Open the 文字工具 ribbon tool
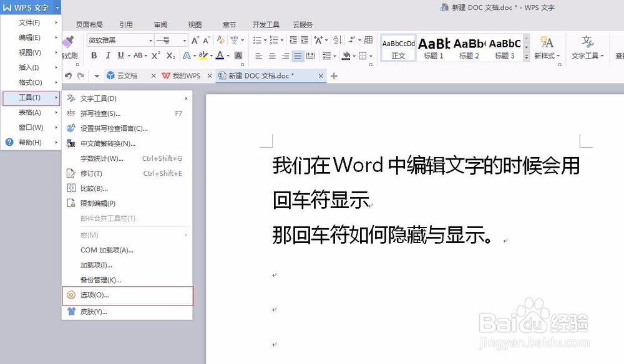The image size is (624, 364). pos(587,47)
